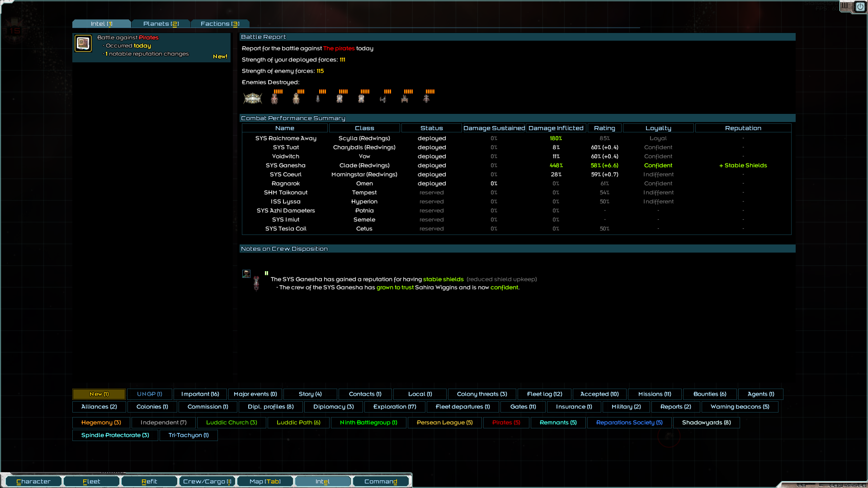
Task: Toggle the Important (16) filter
Action: [x=200, y=394]
